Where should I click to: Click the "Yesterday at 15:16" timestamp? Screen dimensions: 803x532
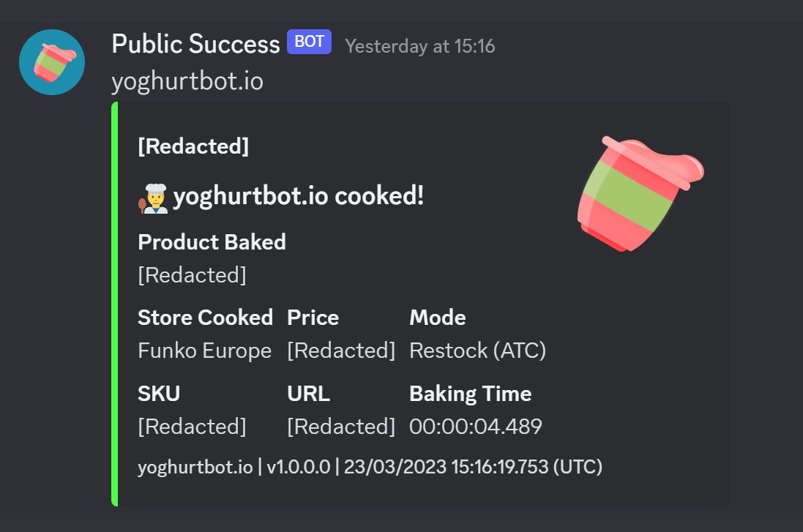[420, 46]
